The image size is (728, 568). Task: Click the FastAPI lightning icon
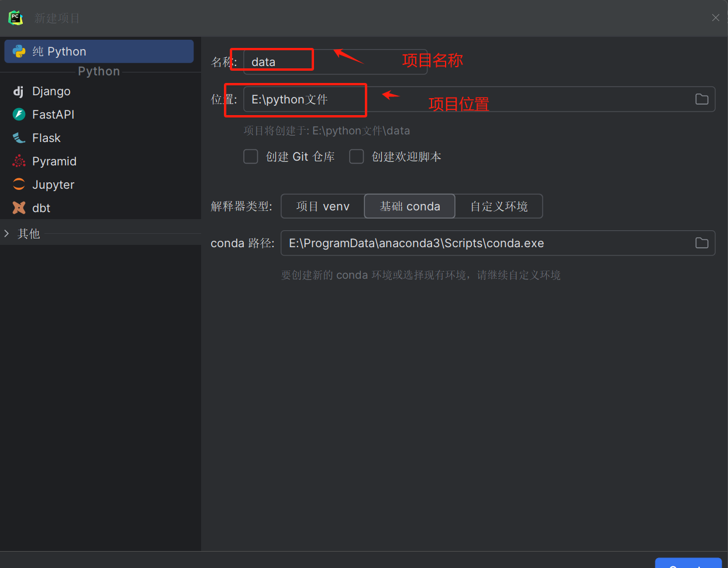[x=19, y=115]
